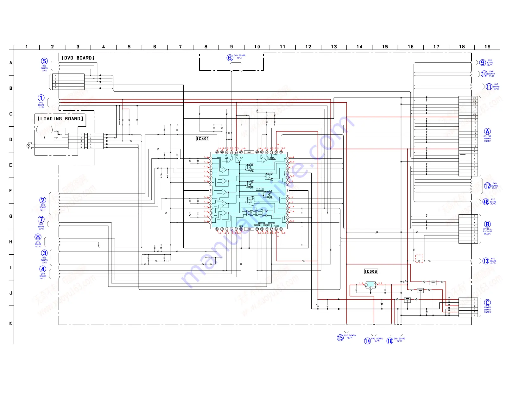Click IC401 pin 37 at top right
The width and height of the screenshot is (532, 400).
click(281, 152)
